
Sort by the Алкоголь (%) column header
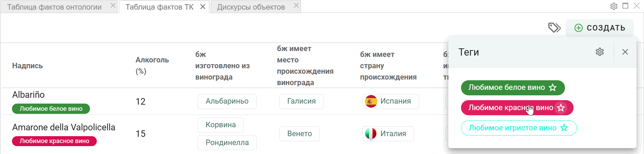[152, 66]
